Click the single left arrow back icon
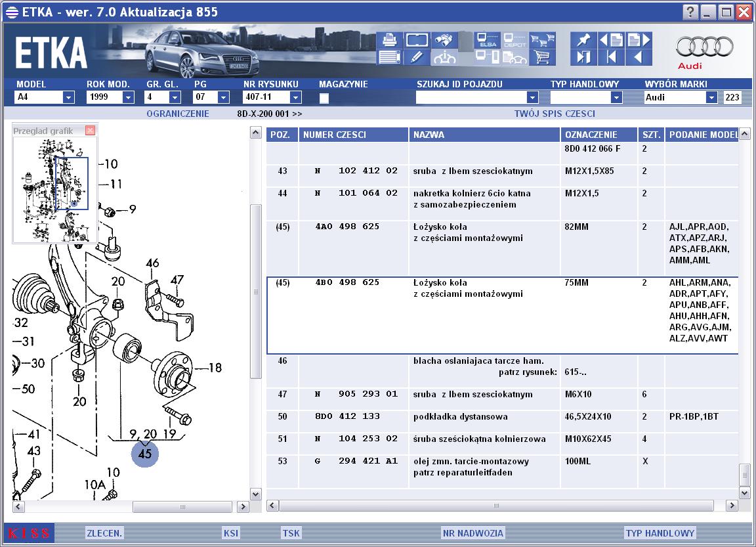 639,57
